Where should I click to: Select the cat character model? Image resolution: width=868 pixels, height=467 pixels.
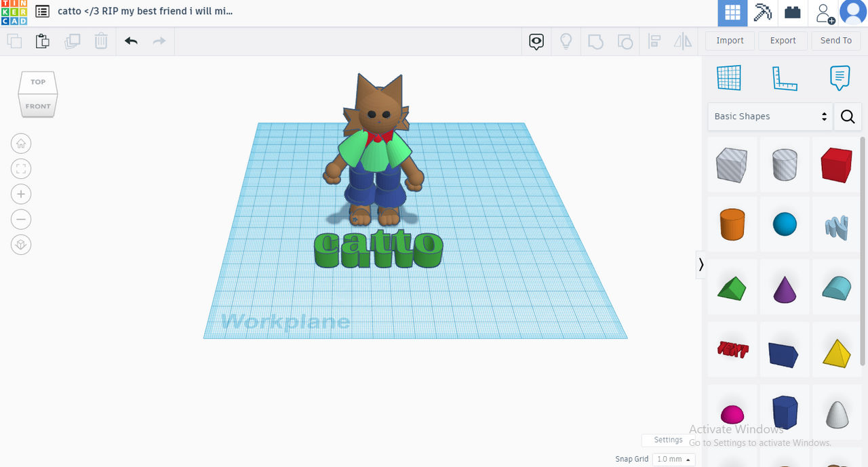click(374, 150)
